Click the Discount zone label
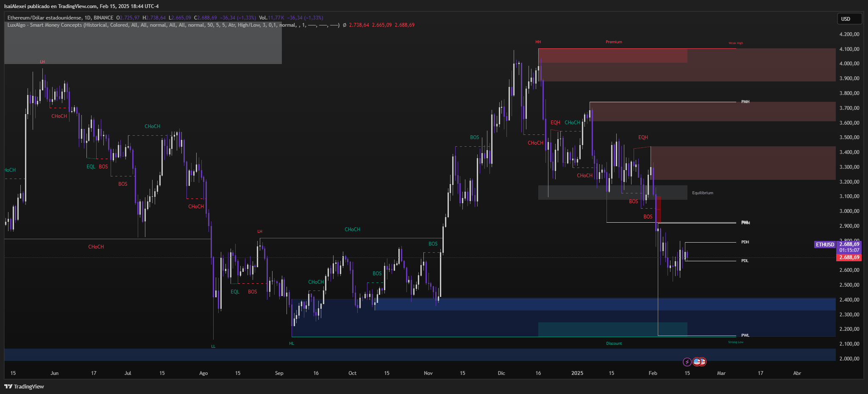The image size is (868, 394). click(614, 344)
